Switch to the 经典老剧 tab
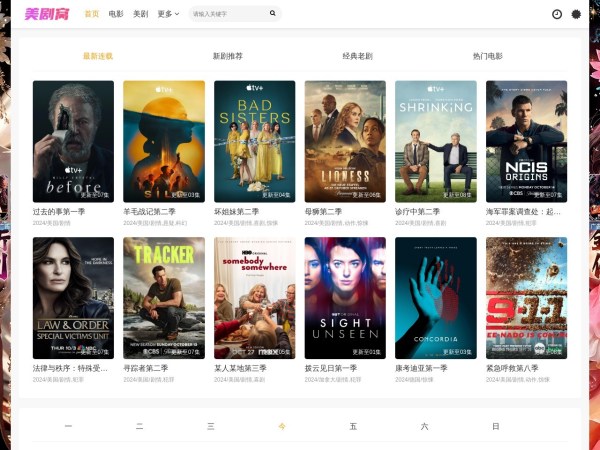 click(357, 57)
